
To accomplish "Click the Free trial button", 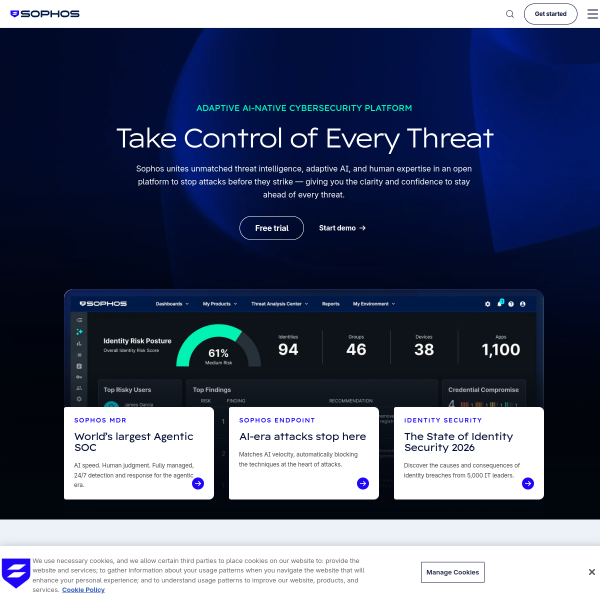I will pos(272,228).
